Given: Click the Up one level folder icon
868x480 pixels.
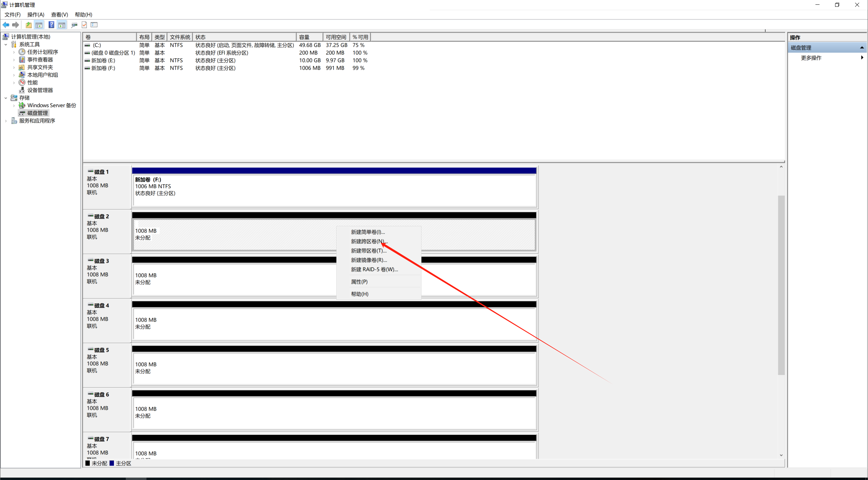Looking at the screenshot, I should click(x=28, y=25).
